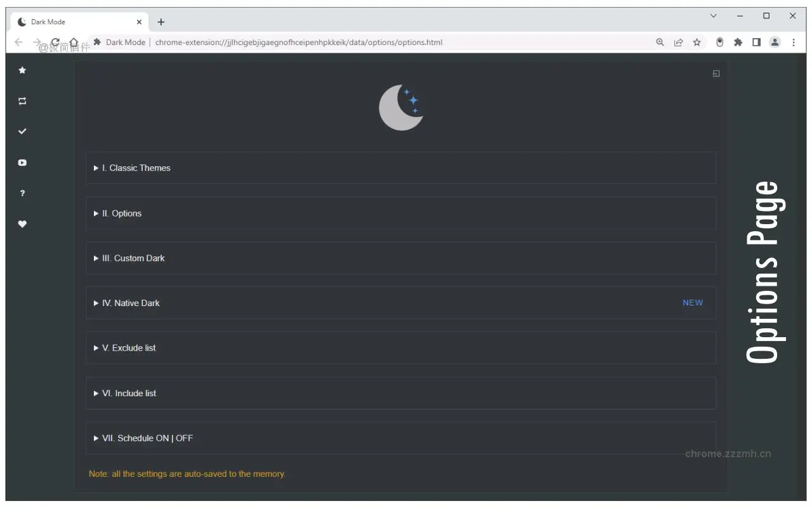
Task: Click the NEW label beside Native Dark
Action: pyautogui.click(x=692, y=303)
